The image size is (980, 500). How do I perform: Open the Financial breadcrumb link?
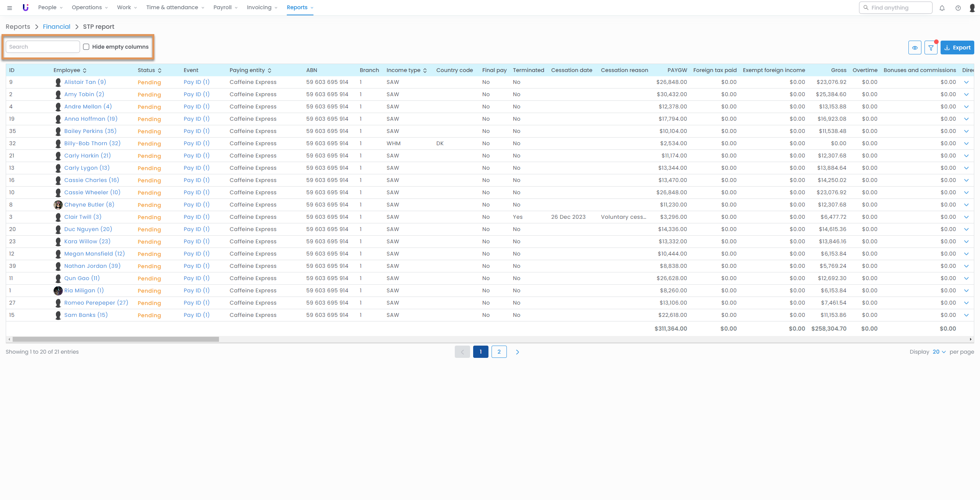(x=57, y=26)
